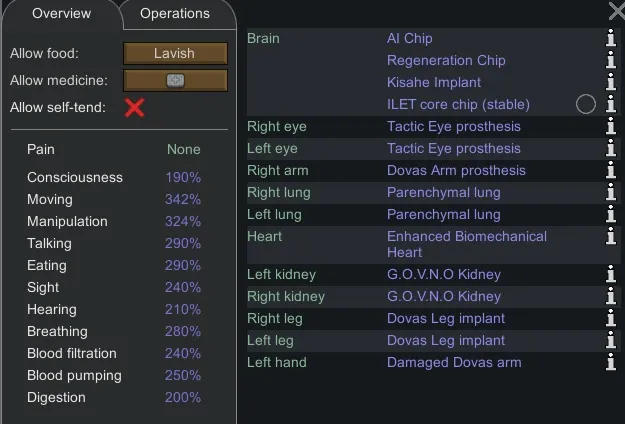Viewport: 625px width, 424px height.
Task: View info for Enhanced Biomechanical Heart
Action: [x=611, y=236]
